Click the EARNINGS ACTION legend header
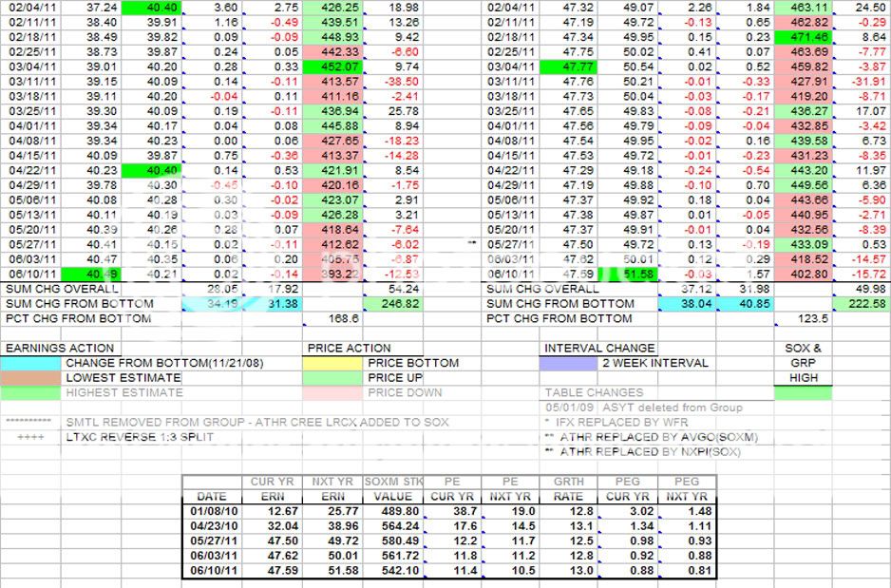This screenshot has width=891, height=588. (59, 348)
